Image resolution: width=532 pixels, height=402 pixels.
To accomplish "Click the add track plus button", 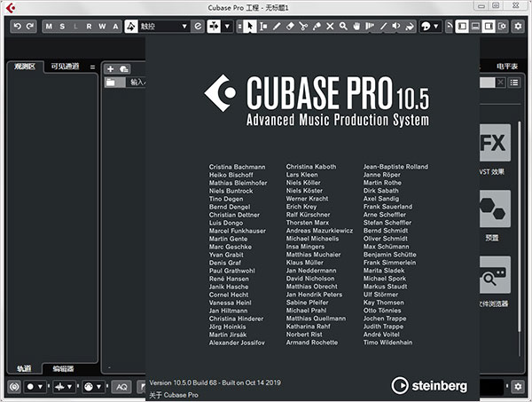I will (111, 67).
